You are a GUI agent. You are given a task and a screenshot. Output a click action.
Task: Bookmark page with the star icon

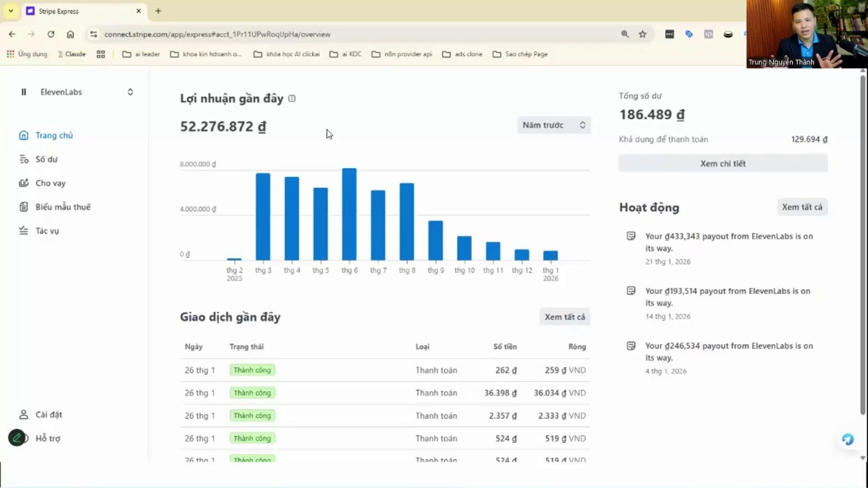pyautogui.click(x=642, y=34)
